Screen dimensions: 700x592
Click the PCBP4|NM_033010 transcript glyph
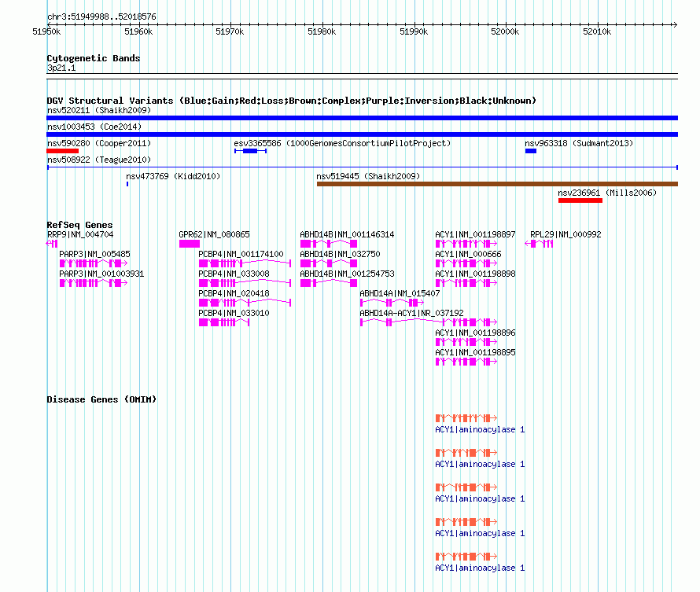pos(223,322)
